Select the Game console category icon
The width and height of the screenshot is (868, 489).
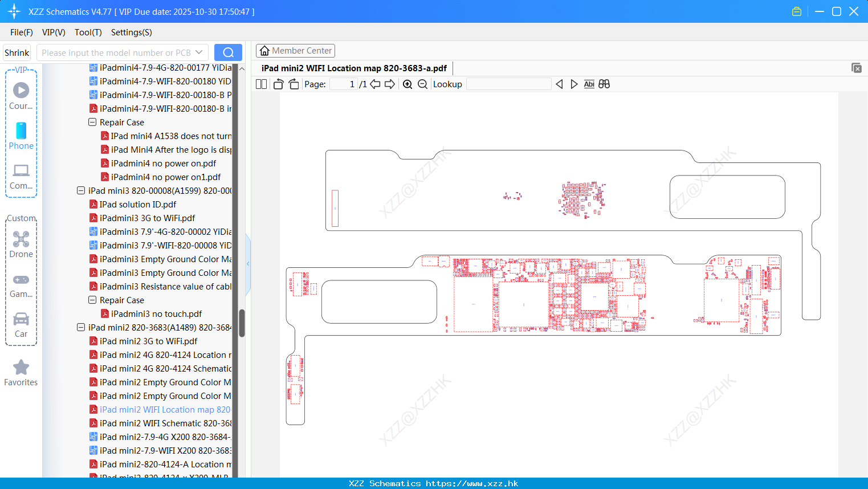pyautogui.click(x=21, y=285)
